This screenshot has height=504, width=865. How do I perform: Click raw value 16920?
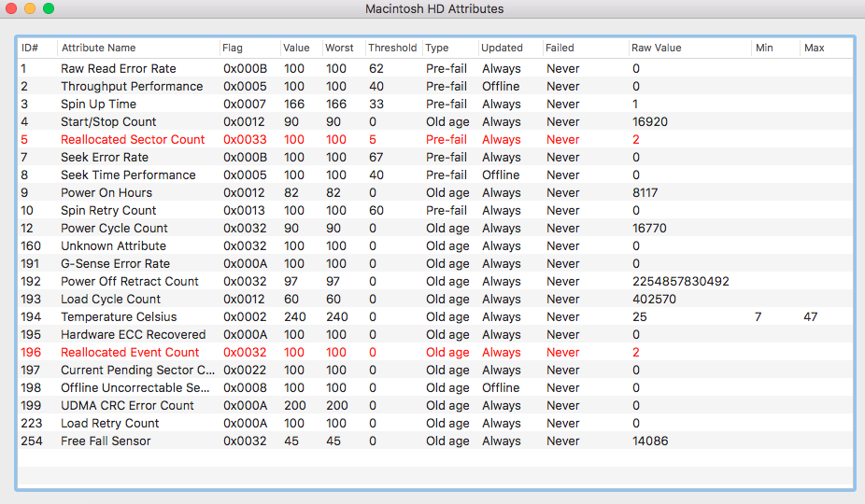(x=650, y=121)
